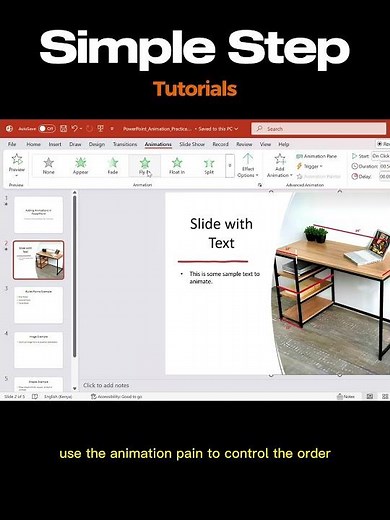This screenshot has width=390, height=520.
Task: Open the File menu
Action: (x=12, y=144)
